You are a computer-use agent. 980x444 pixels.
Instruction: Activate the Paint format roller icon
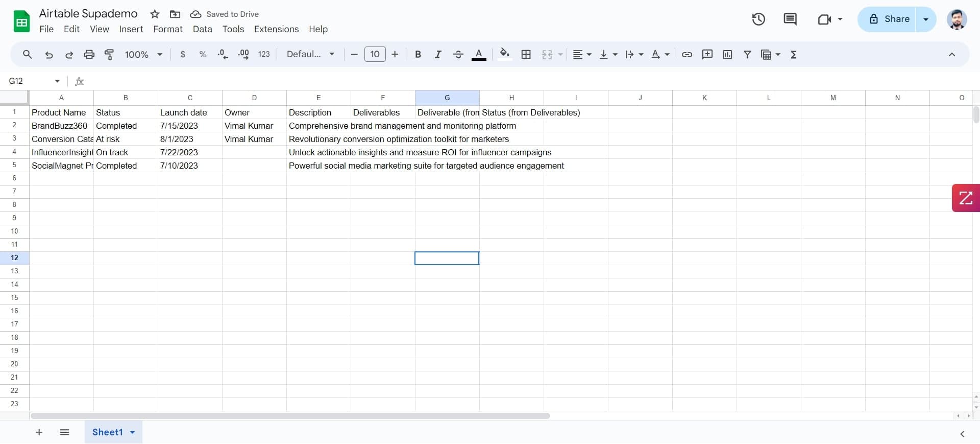click(109, 54)
